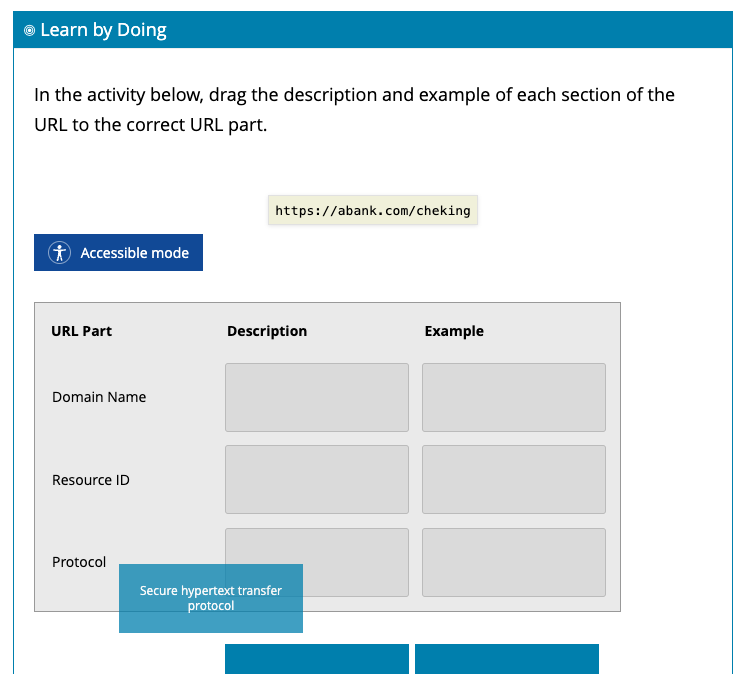Click the URL Part column header
The height and width of the screenshot is (674, 748).
(x=82, y=331)
